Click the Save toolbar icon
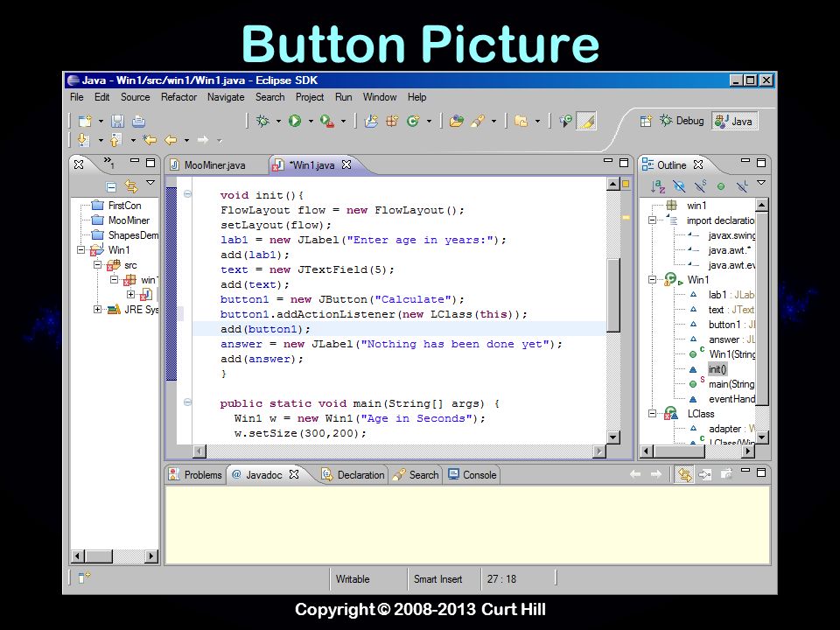Viewport: 840px width, 630px height. click(x=117, y=122)
